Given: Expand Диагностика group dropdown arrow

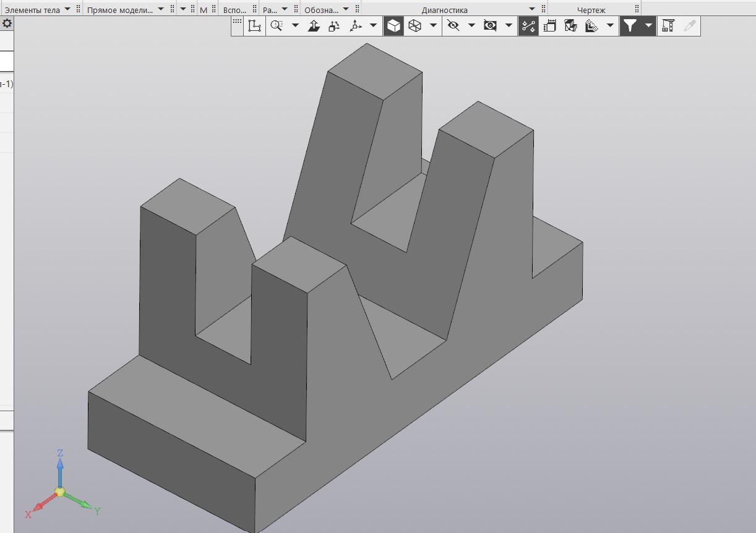Looking at the screenshot, I should point(532,9).
